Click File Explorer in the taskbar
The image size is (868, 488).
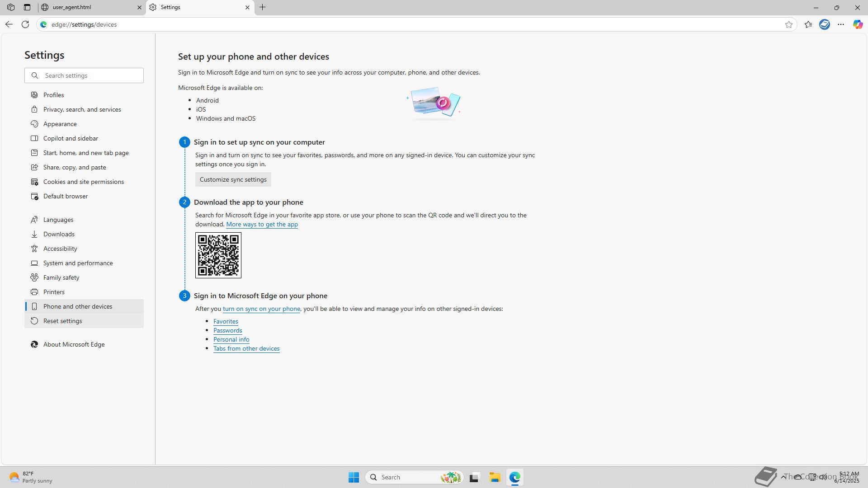[495, 477]
